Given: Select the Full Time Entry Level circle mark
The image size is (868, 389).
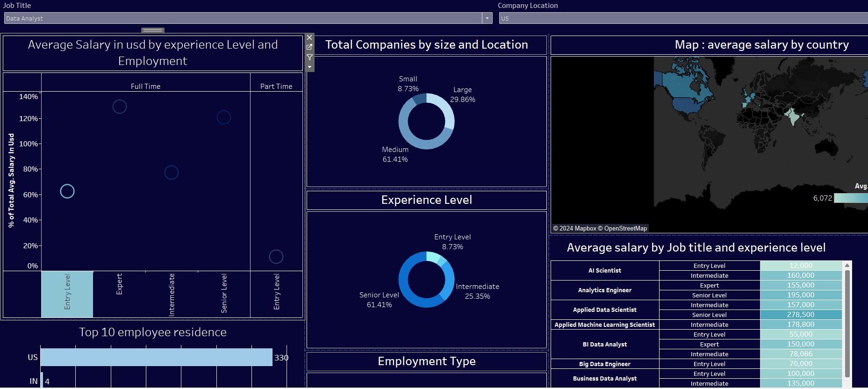Looking at the screenshot, I should point(67,191).
